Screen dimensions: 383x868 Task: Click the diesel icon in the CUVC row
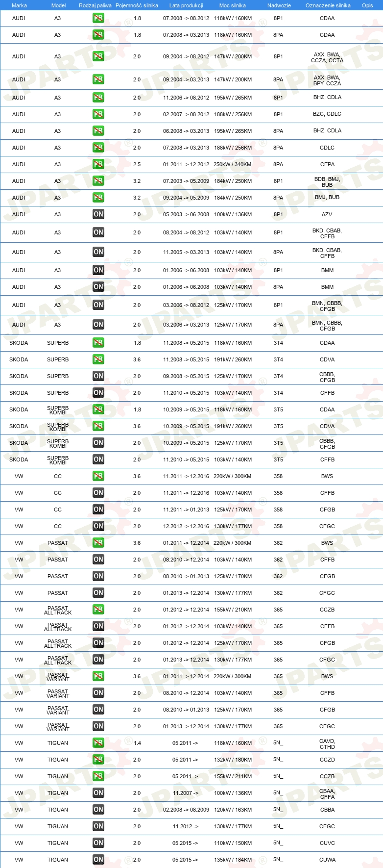(98, 843)
